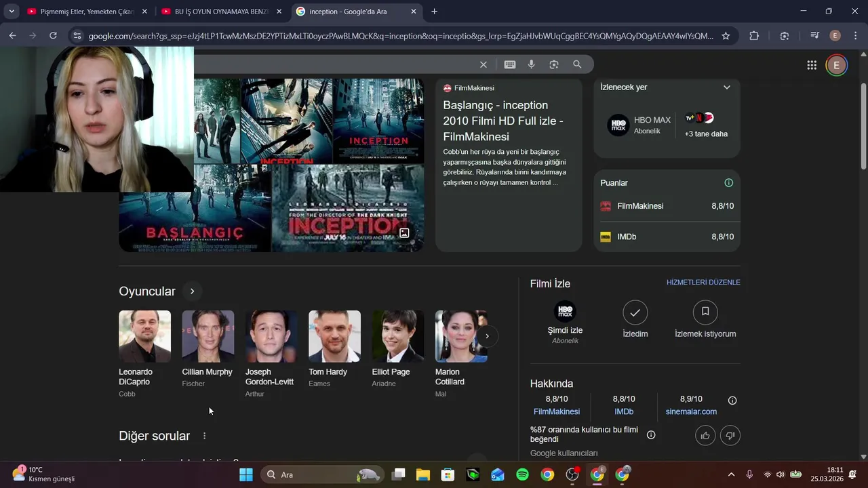Open Google Lens image search
Viewport: 868px width, 488px height.
[x=554, y=64]
